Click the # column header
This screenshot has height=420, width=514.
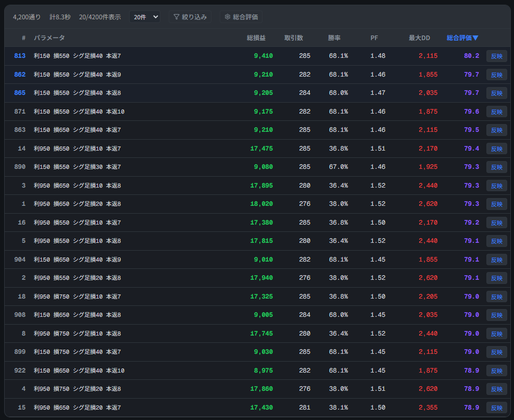(23, 38)
